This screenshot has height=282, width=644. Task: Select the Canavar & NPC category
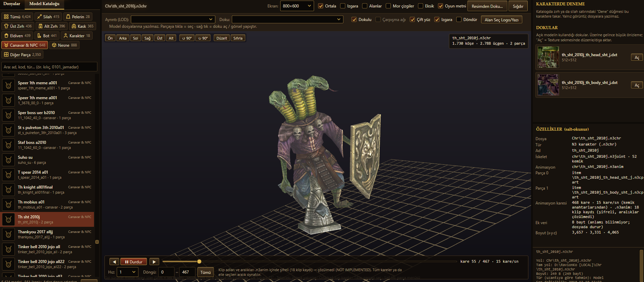point(24,45)
